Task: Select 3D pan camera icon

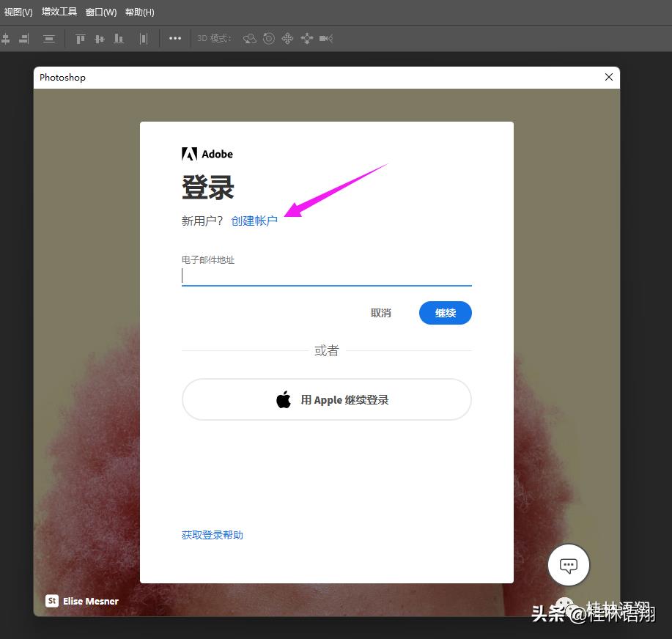Action: pyautogui.click(x=287, y=39)
